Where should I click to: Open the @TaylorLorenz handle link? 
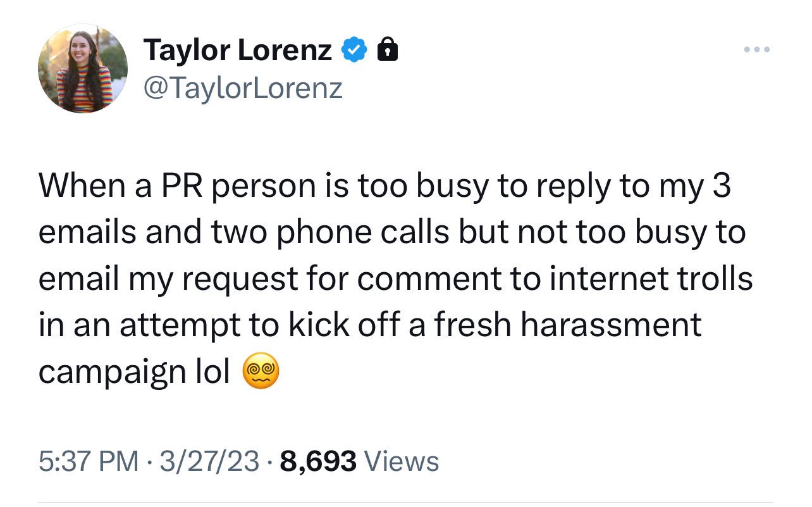(x=243, y=88)
